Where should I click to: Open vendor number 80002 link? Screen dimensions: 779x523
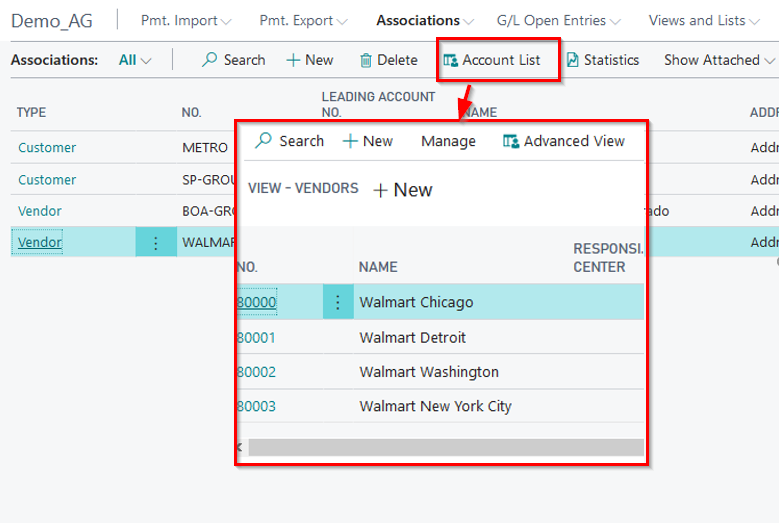pos(256,372)
